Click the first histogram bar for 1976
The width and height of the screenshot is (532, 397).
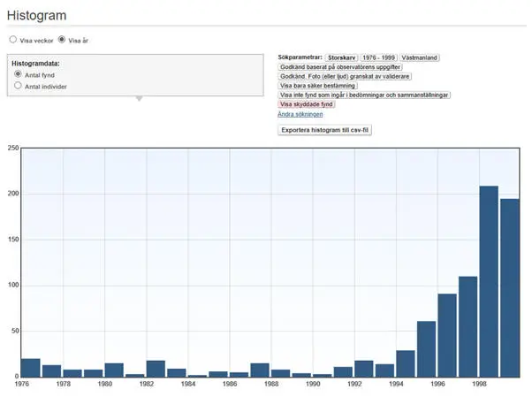(x=31, y=367)
